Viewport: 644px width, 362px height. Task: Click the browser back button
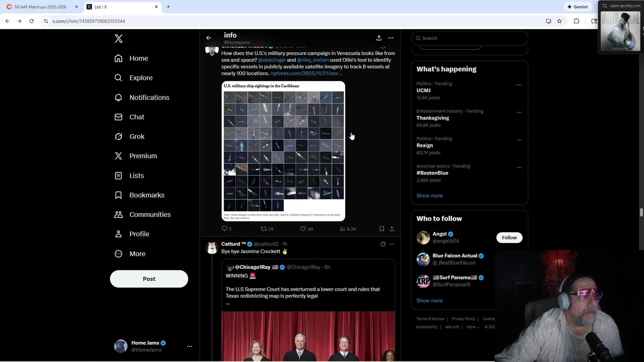7,21
